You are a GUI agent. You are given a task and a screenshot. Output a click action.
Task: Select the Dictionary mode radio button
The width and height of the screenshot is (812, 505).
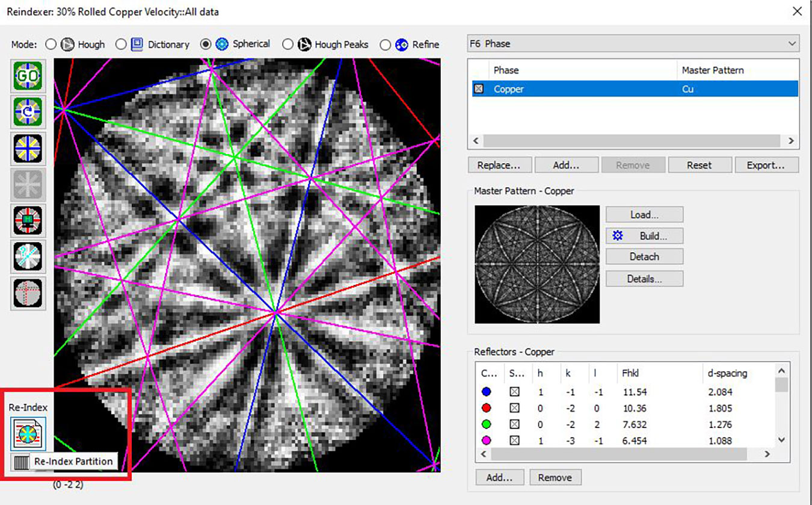click(121, 45)
